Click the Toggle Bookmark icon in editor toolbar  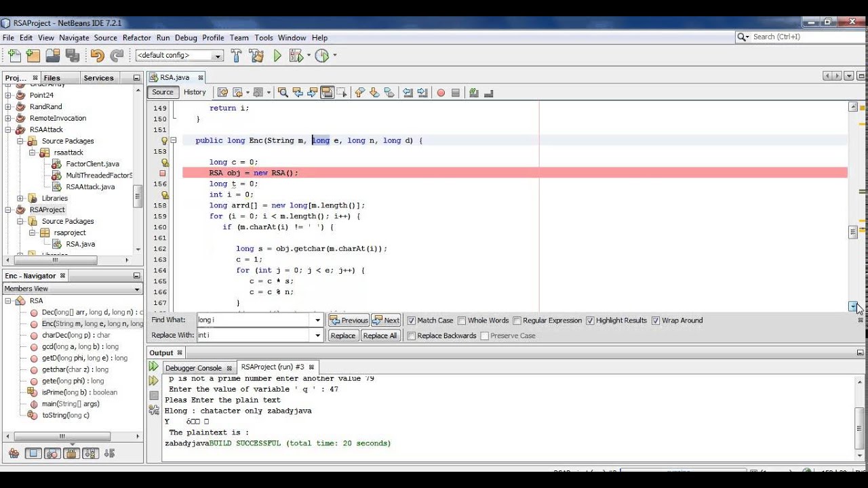(389, 92)
